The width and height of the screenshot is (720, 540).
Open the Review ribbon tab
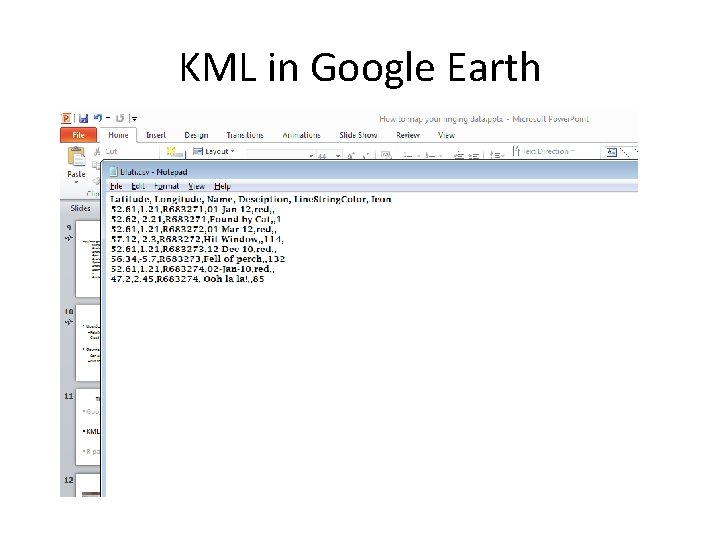click(x=408, y=135)
